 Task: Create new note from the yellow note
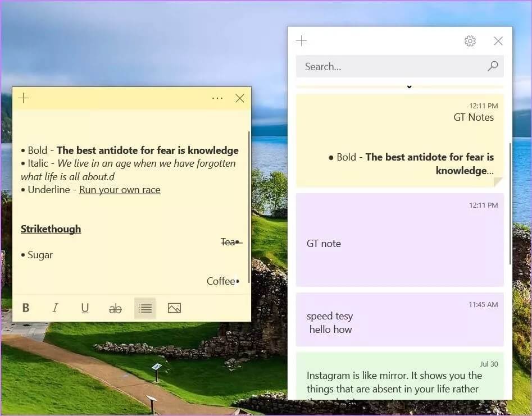click(x=23, y=98)
